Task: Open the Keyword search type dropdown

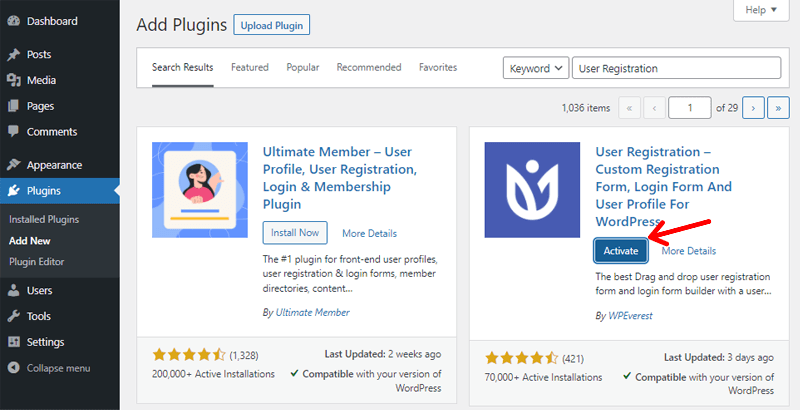Action: pos(536,68)
